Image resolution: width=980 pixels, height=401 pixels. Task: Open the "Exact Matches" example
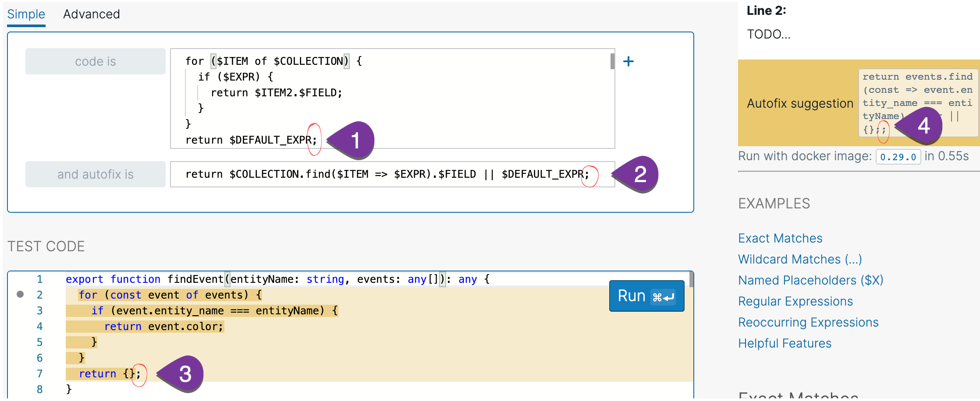[x=780, y=238]
